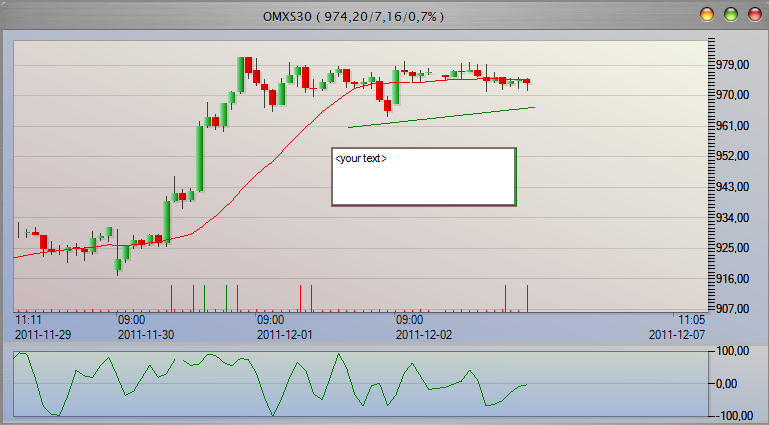Click the OMXS30 title bar text
Image resolution: width=769 pixels, height=425 pixels.
pyautogui.click(x=353, y=16)
